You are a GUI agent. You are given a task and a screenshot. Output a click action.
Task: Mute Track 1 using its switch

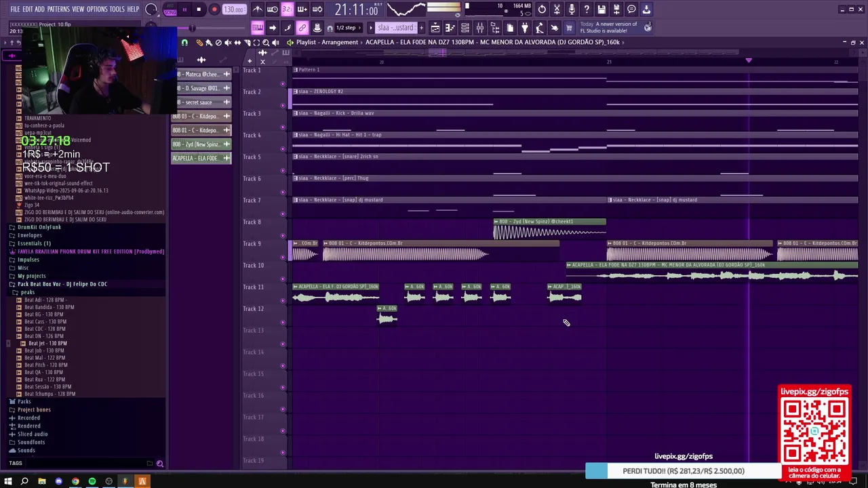pos(283,84)
